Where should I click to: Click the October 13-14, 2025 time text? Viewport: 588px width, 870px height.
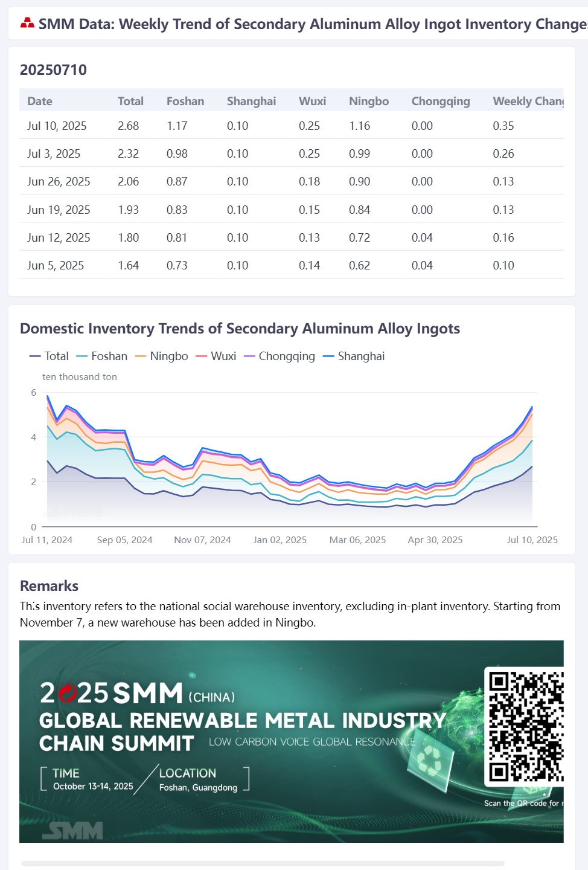point(93,786)
